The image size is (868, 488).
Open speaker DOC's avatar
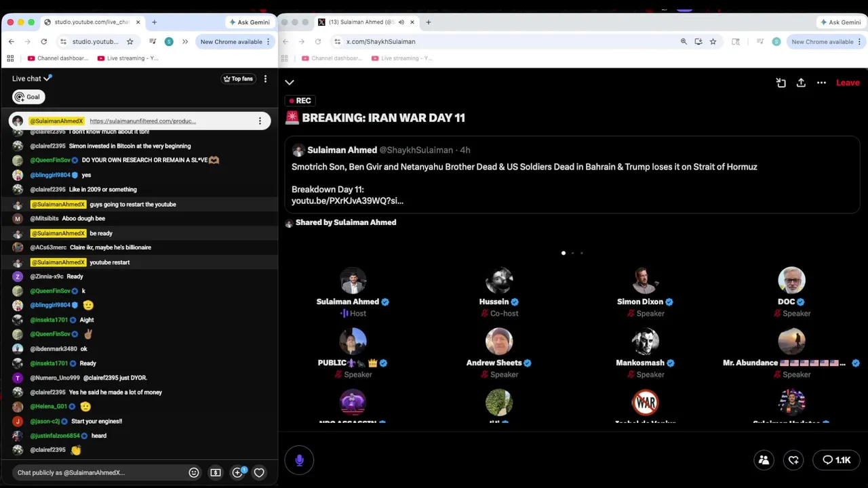791,281
